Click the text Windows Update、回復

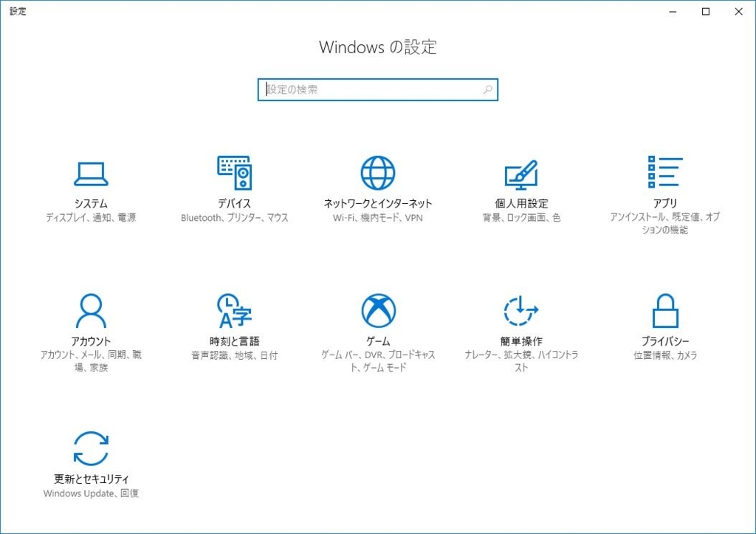(91, 493)
